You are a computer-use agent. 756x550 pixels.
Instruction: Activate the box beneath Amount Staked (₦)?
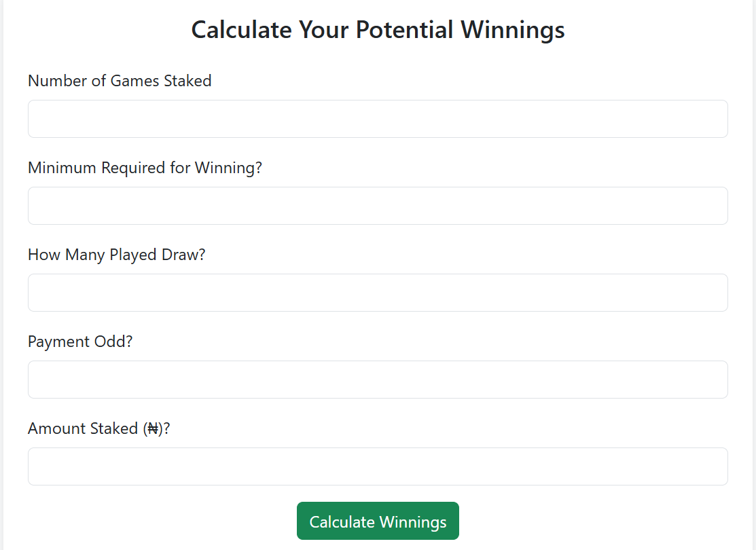click(378, 466)
